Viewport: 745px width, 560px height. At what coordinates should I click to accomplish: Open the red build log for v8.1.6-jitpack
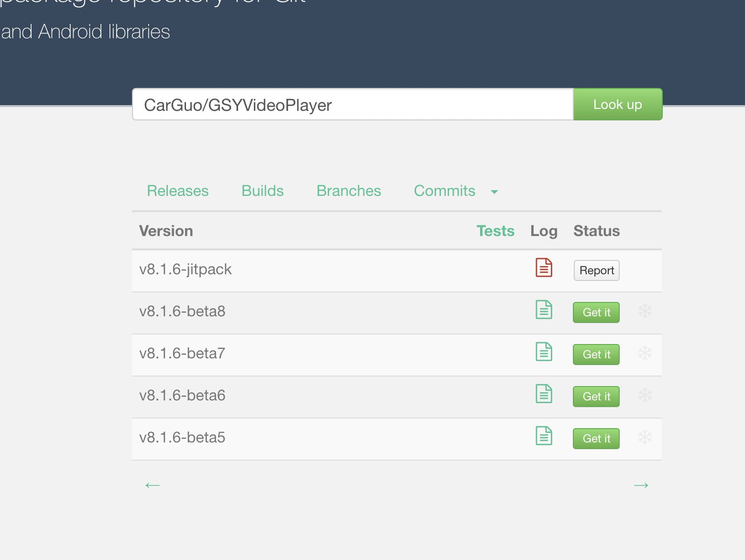pos(544,268)
